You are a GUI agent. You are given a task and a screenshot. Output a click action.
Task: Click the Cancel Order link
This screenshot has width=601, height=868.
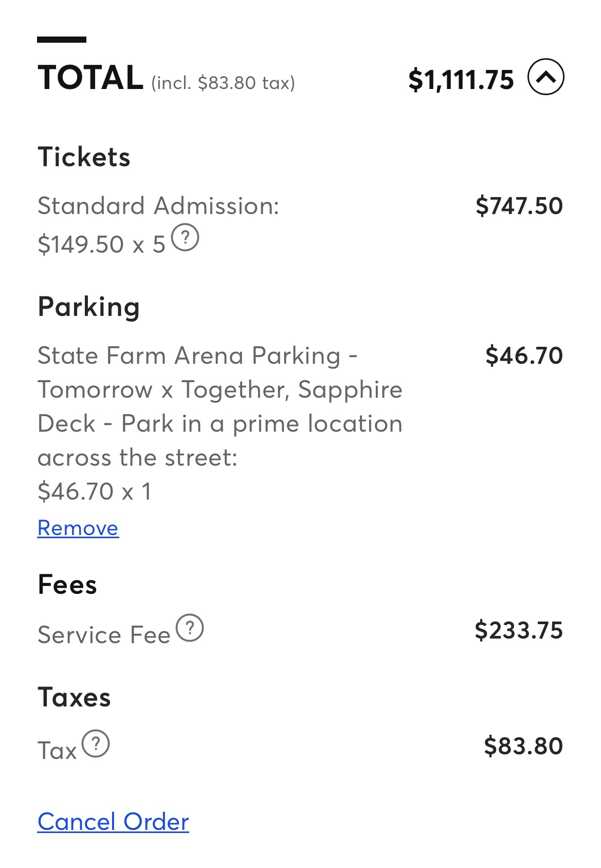pyautogui.click(x=113, y=822)
